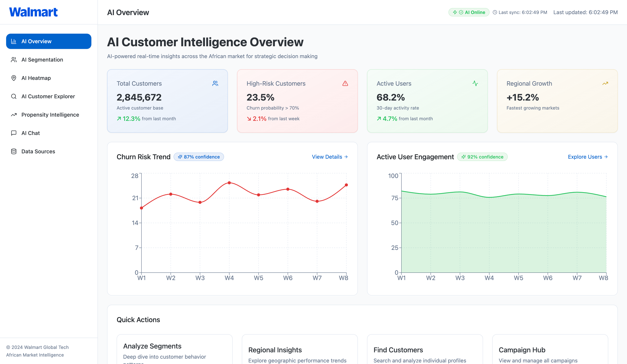Select the Regional Growth card
Image resolution: width=627 pixels, height=364 pixels.
click(x=557, y=101)
